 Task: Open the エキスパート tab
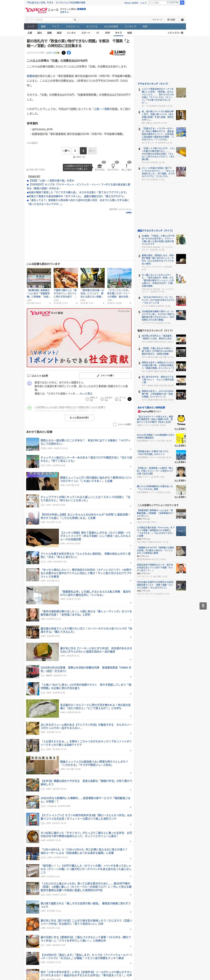(72, 27)
